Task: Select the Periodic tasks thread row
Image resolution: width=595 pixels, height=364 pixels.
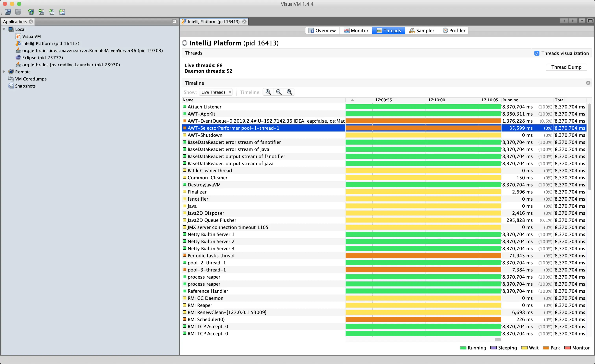Action: [x=211, y=256]
